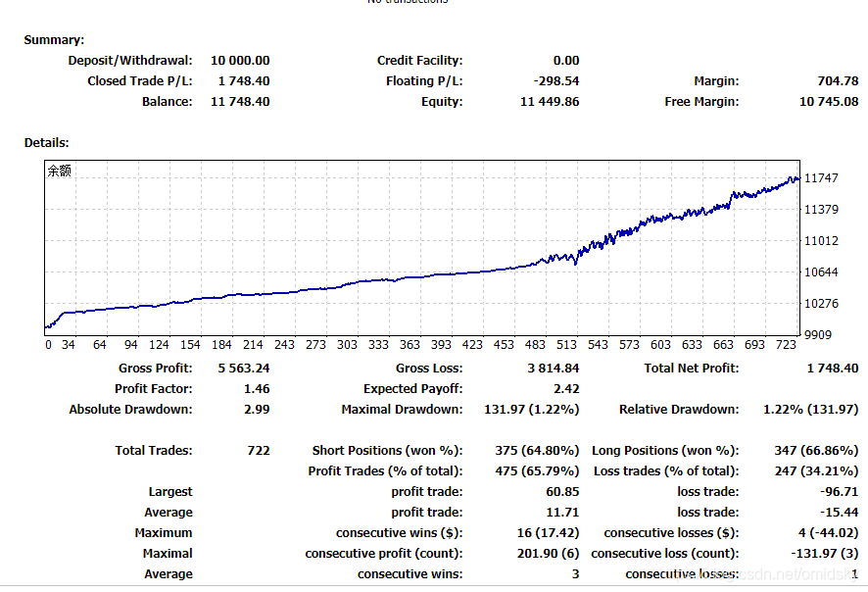Click the Equity value 11 449.86
Viewport: 868px width, 592px height.
click(550, 101)
